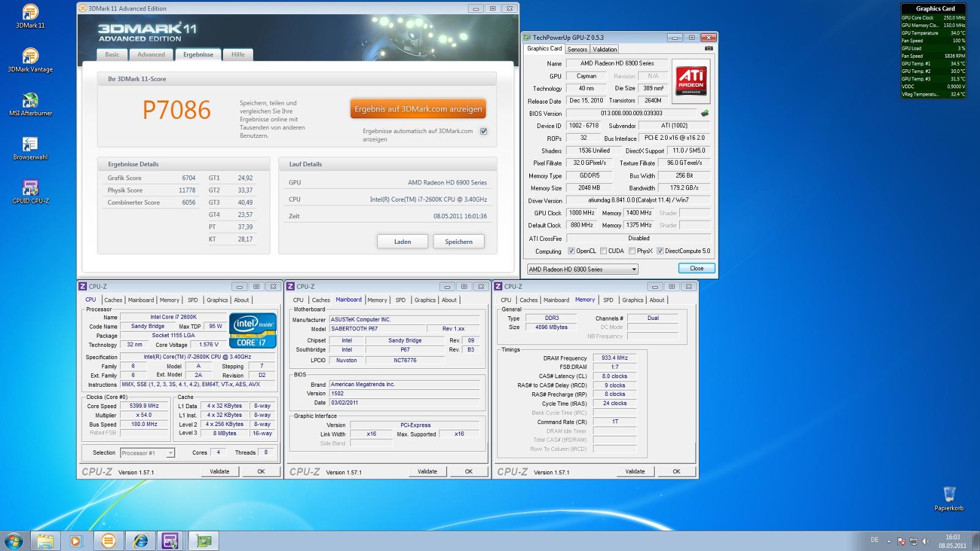Click Validate in the left CPU-Z window
980x551 pixels.
220,471
